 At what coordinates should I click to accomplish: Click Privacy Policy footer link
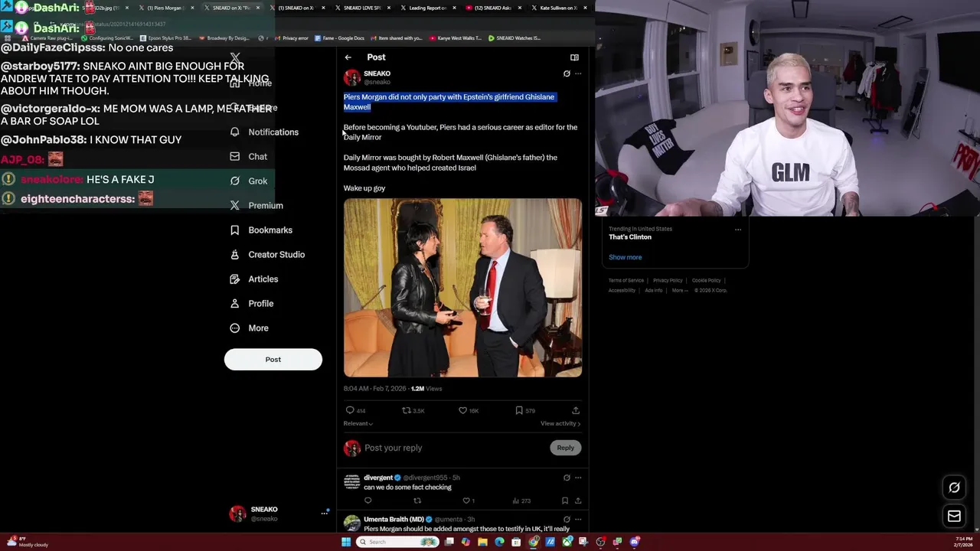(x=668, y=281)
